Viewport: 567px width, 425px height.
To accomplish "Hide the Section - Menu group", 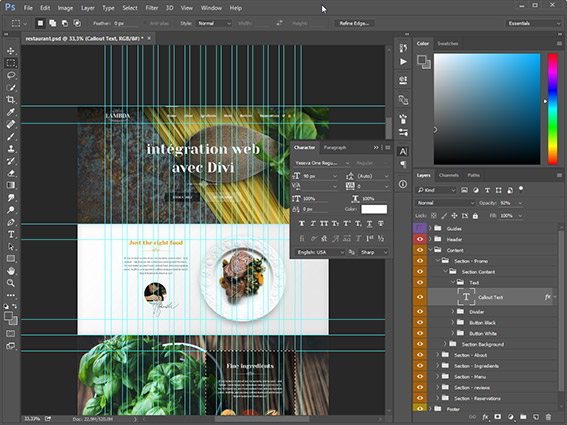I will pyautogui.click(x=420, y=377).
